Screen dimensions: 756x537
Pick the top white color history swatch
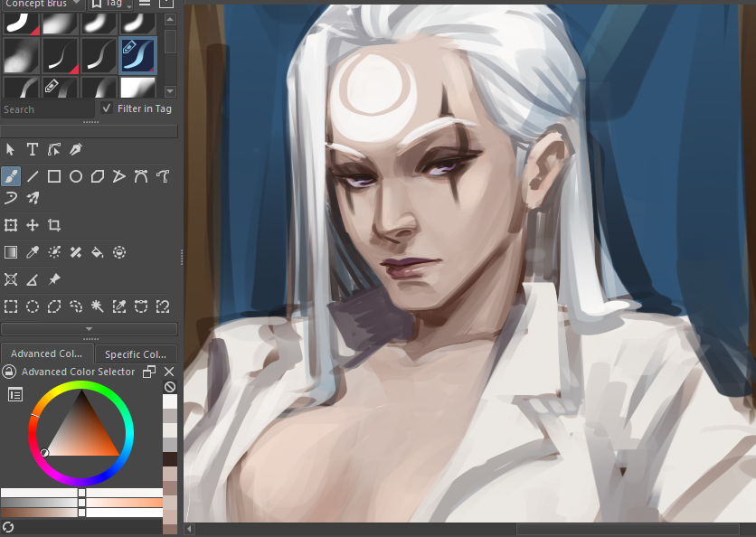[x=170, y=401]
